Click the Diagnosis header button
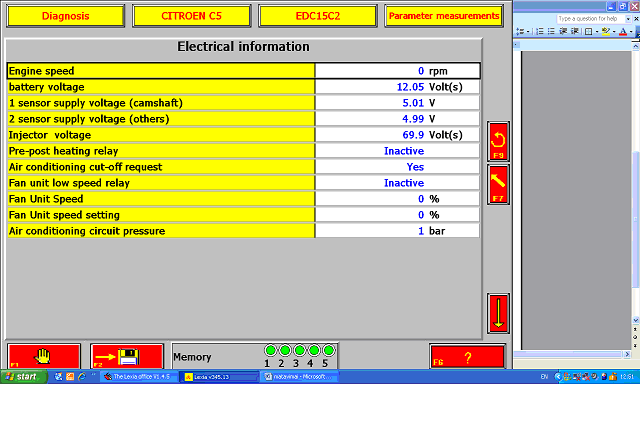Image resolution: width=640 pixels, height=434 pixels. [65, 16]
